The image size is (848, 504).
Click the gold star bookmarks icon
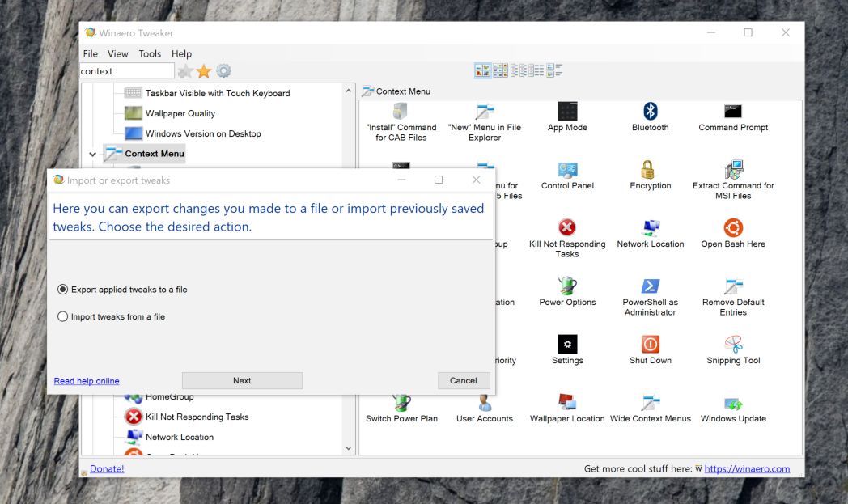click(x=204, y=71)
